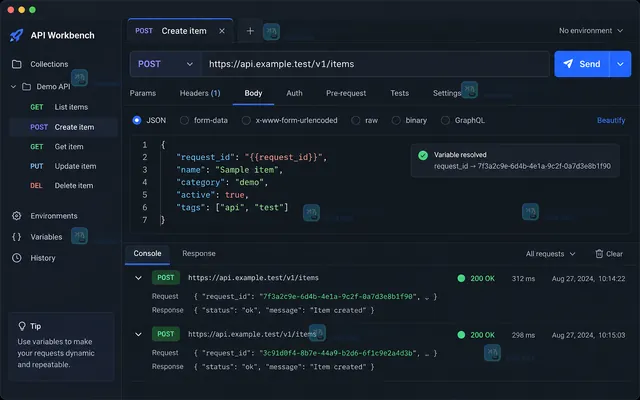Click the 298 ms duration value
640x400 pixels.
coord(523,335)
